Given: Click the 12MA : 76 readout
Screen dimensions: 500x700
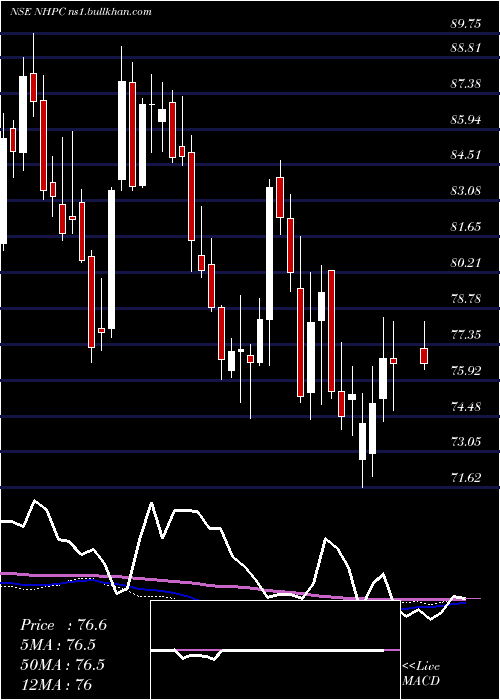Looking at the screenshot, I should point(56,684).
